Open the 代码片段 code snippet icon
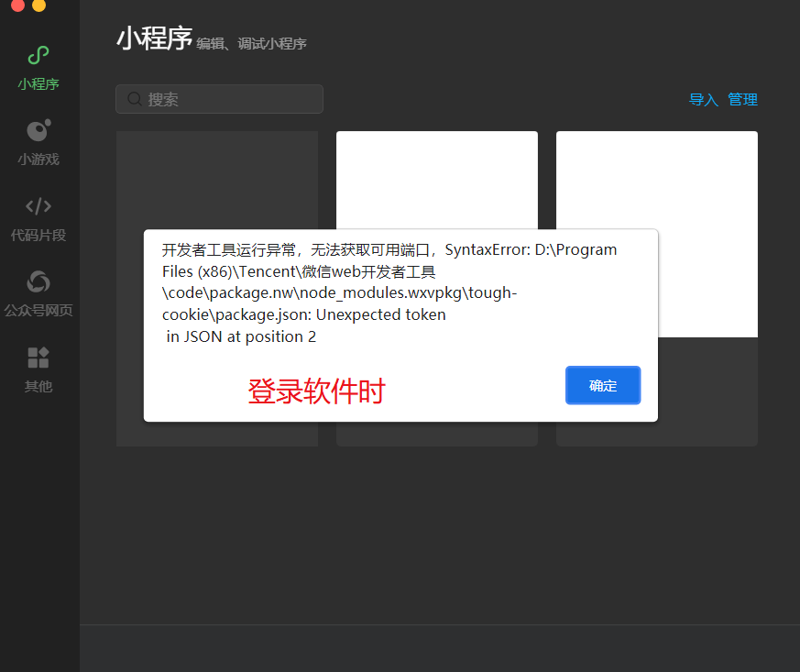800x672 pixels. coord(38,206)
